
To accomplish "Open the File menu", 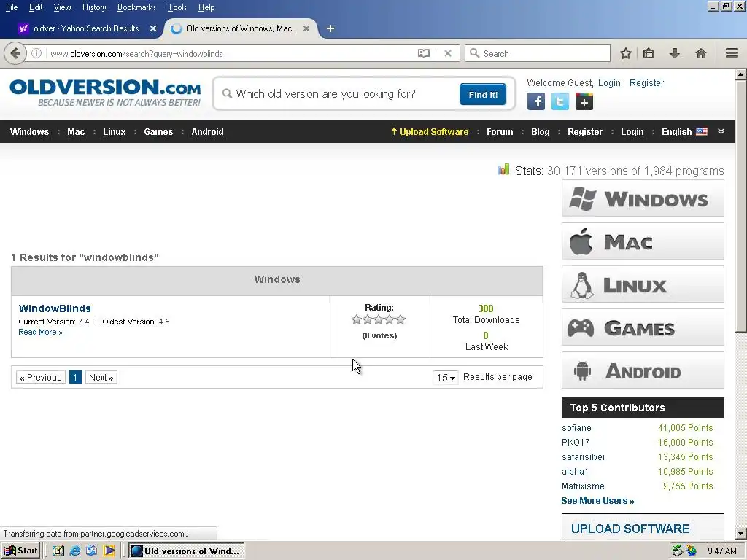I will 12,7.
